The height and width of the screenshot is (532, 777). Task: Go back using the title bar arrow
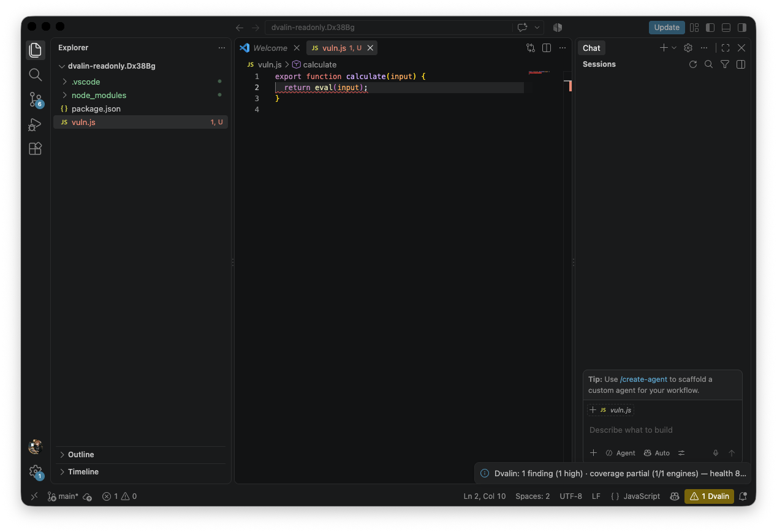[240, 28]
